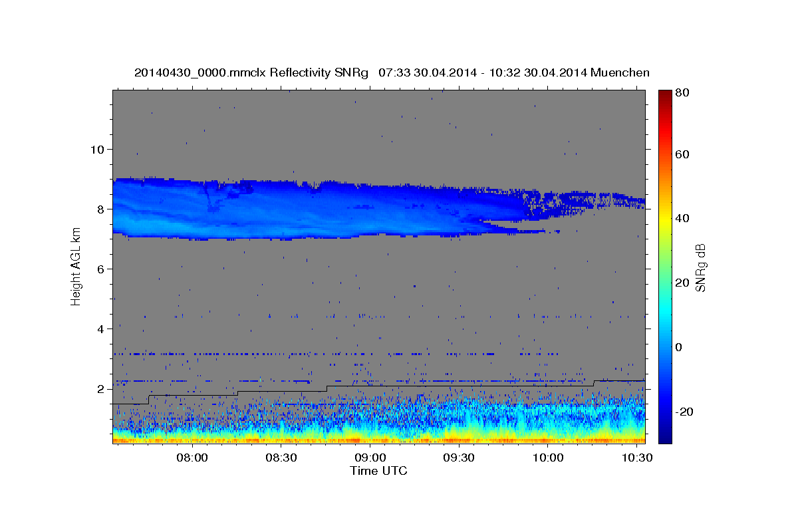Image resolution: width=798 pixels, height=532 pixels.
Task: Click the height tick label 4
Action: (101, 329)
